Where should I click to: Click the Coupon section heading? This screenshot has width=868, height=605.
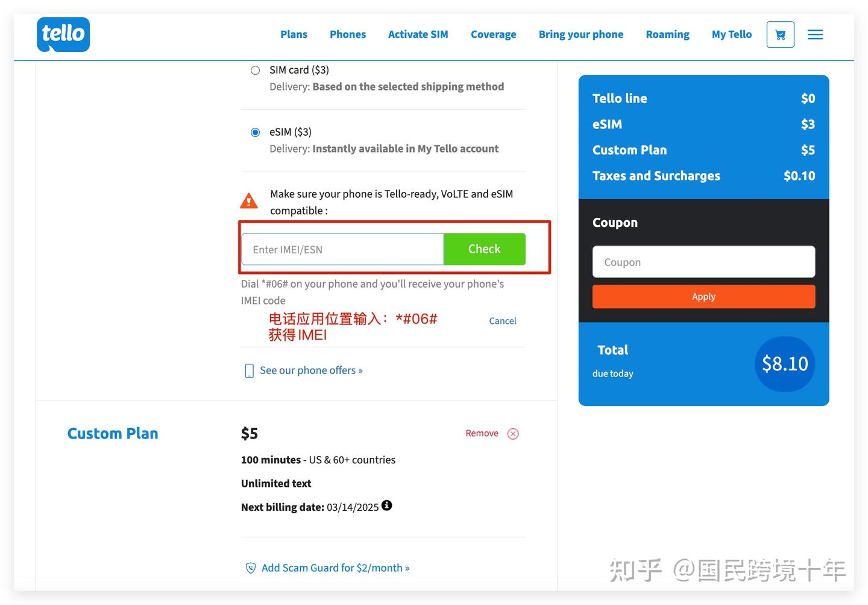click(615, 223)
